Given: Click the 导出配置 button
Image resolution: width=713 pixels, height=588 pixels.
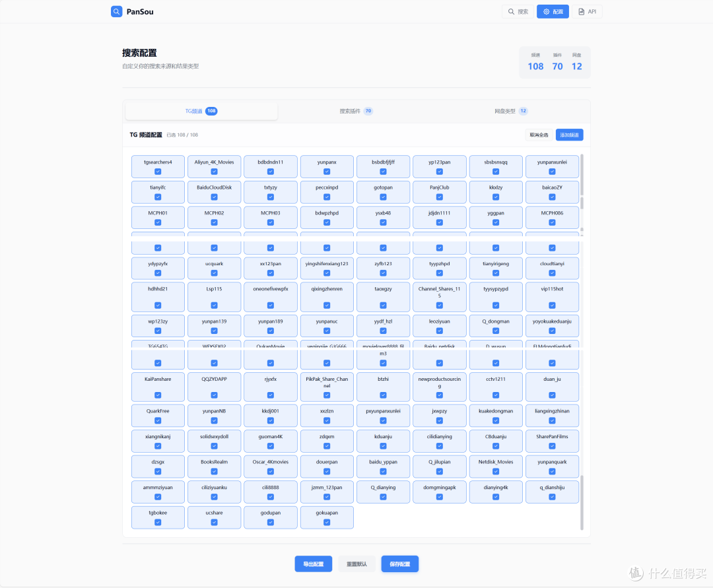Looking at the screenshot, I should (314, 564).
